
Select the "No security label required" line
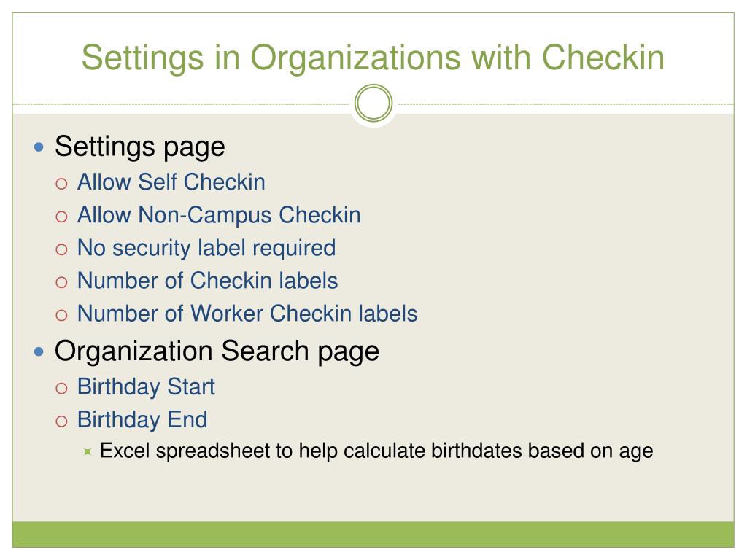[x=206, y=248]
